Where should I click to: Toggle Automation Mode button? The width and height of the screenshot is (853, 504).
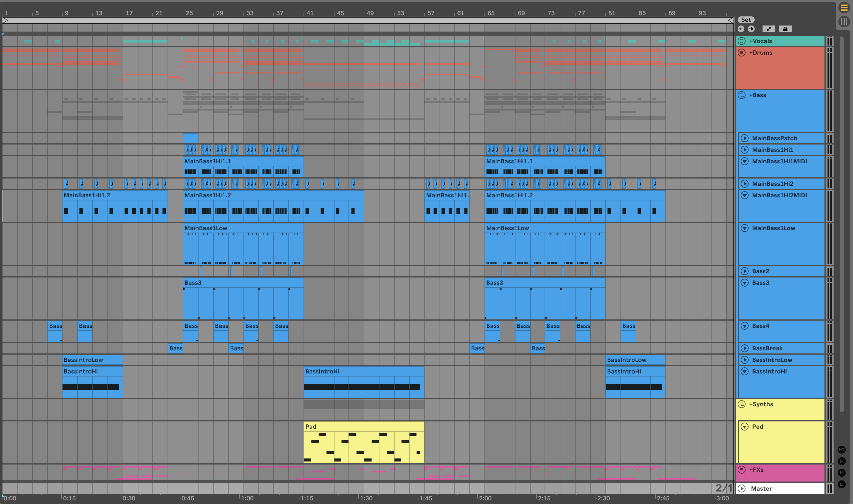[x=769, y=29]
